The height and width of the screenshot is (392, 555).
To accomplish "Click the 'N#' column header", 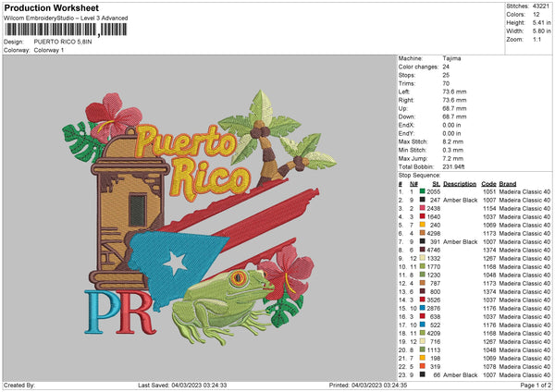I will pos(413,184).
